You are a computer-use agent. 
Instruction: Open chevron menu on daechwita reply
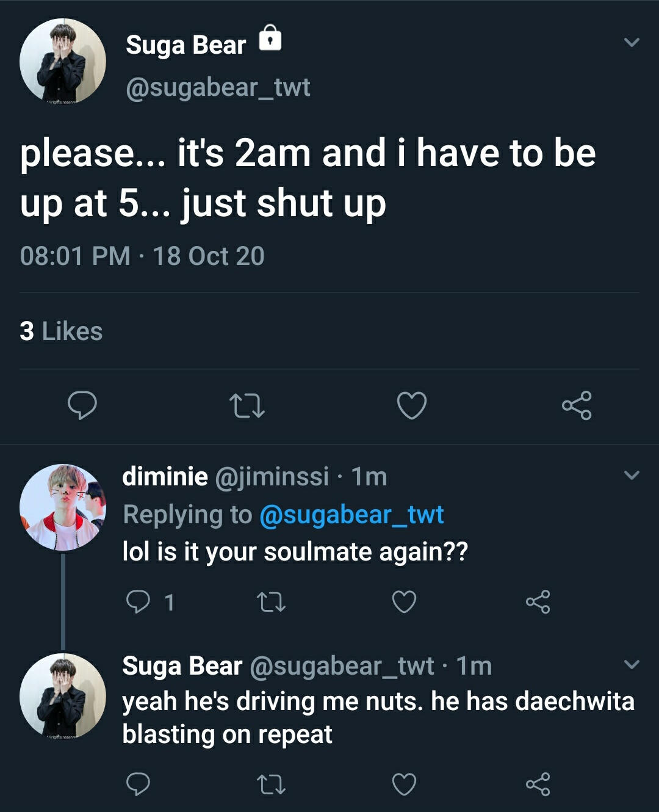click(x=632, y=664)
